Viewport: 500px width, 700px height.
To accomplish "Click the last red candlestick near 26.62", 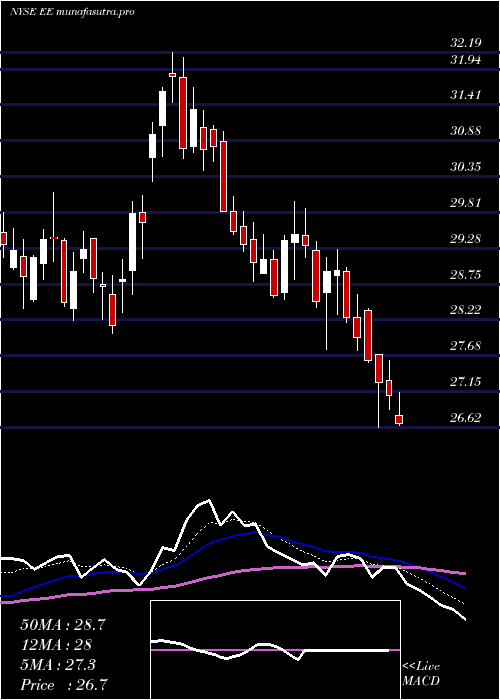I will point(399,419).
